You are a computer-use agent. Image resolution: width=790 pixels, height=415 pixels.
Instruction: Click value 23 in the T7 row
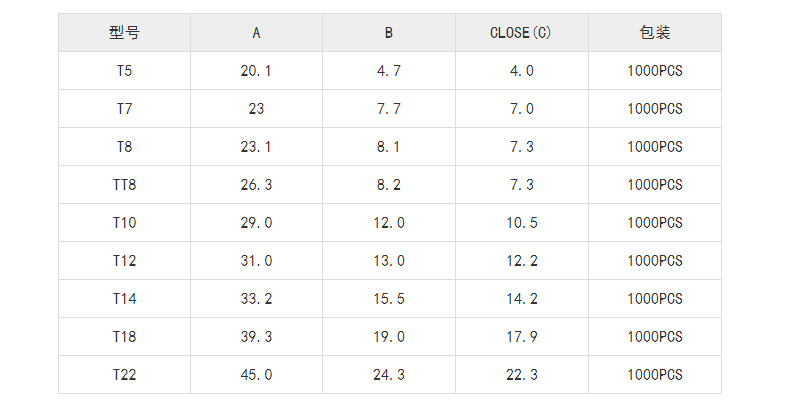point(256,109)
